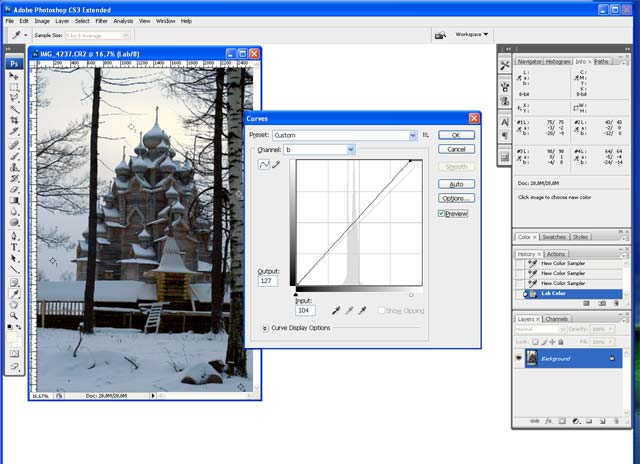Click the Auto button in Curves
Viewport: 640px width, 464px height.
pyautogui.click(x=456, y=184)
